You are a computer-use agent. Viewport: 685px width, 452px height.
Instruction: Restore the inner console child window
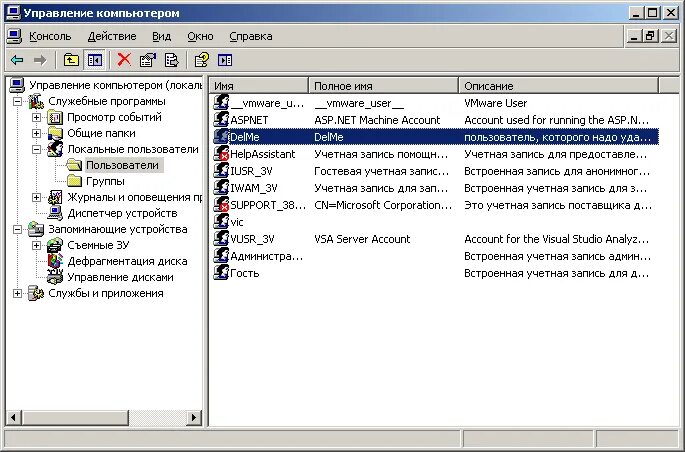pyautogui.click(x=650, y=36)
